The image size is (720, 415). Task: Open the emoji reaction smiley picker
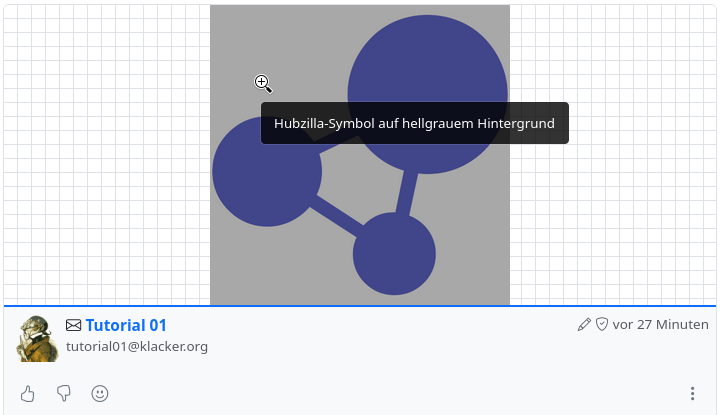pos(100,394)
